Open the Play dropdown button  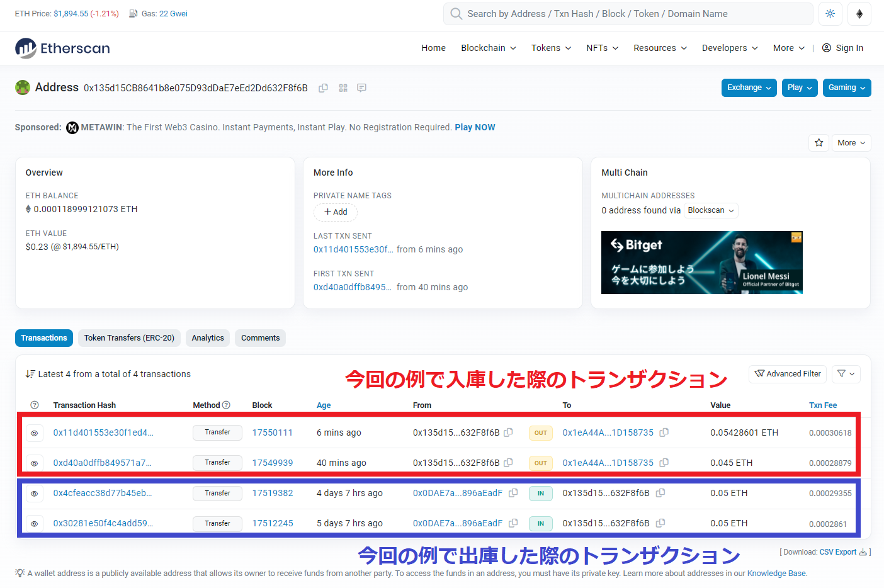click(x=800, y=88)
